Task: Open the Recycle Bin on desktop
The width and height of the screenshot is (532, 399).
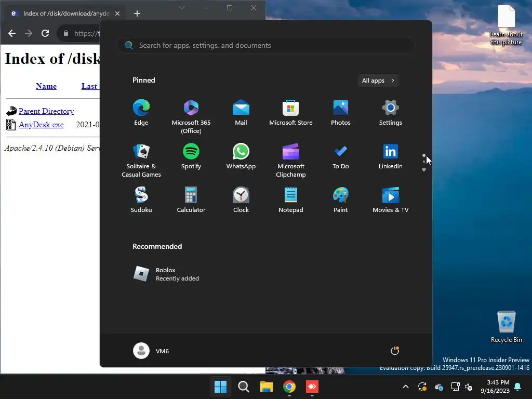Action: point(506,327)
